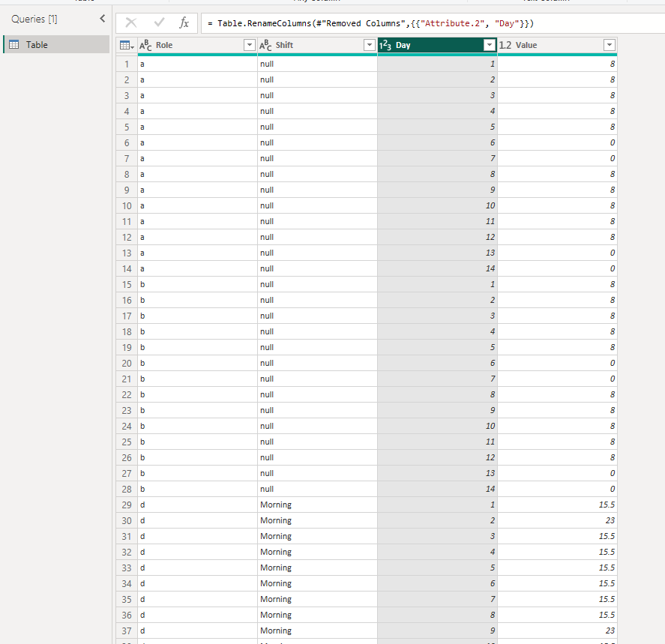Collapse the Queries pane chevron

click(x=102, y=18)
